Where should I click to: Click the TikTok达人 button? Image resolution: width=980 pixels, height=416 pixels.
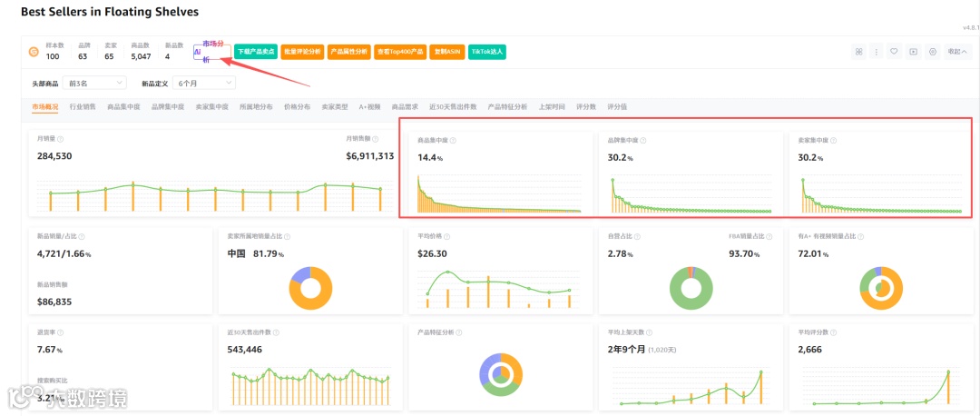click(487, 52)
